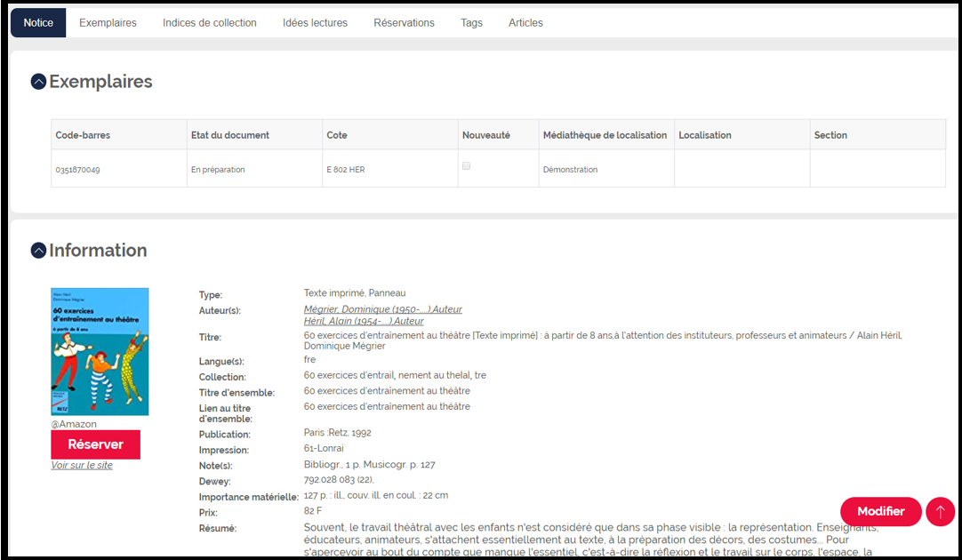Click the red Réserver button
Screen dimensions: 962x560
coord(96,444)
